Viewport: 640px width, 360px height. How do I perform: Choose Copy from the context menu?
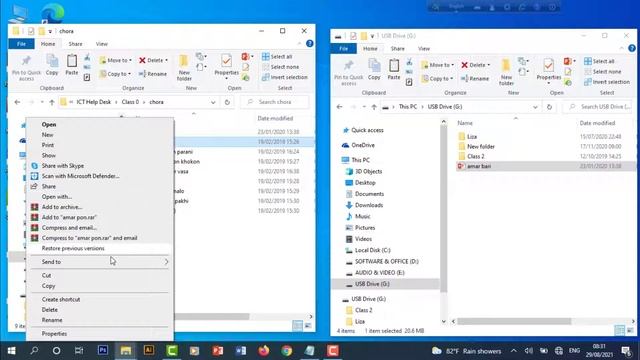click(48, 286)
